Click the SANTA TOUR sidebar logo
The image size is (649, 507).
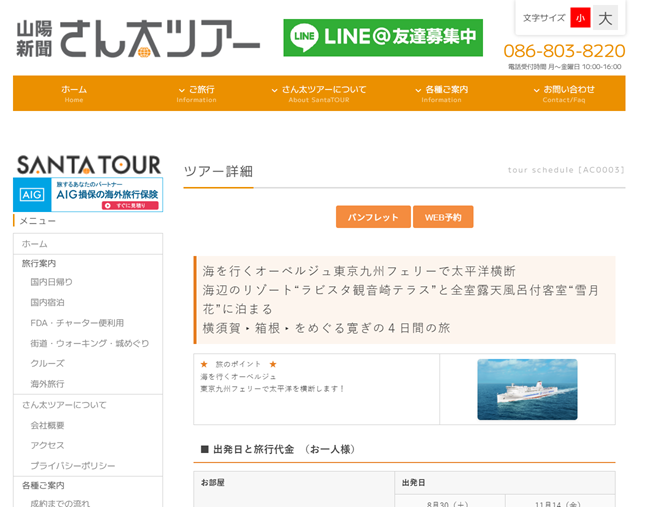pos(88,165)
